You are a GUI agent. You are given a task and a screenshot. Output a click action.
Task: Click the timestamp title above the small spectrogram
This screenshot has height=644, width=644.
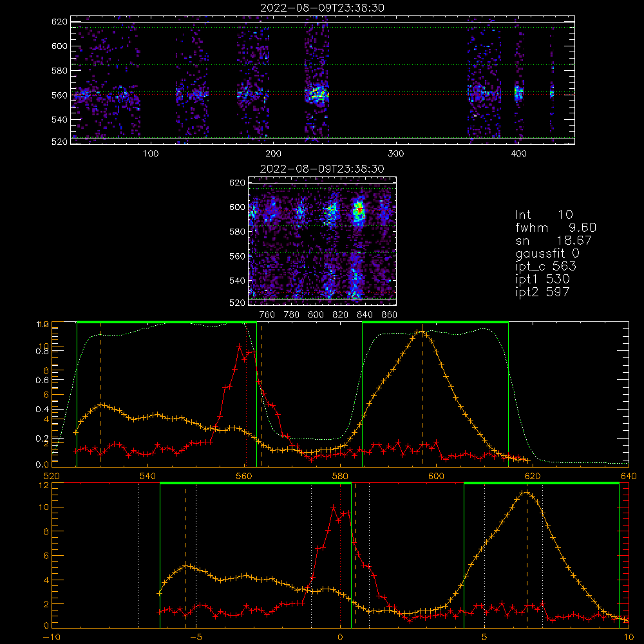click(322, 169)
